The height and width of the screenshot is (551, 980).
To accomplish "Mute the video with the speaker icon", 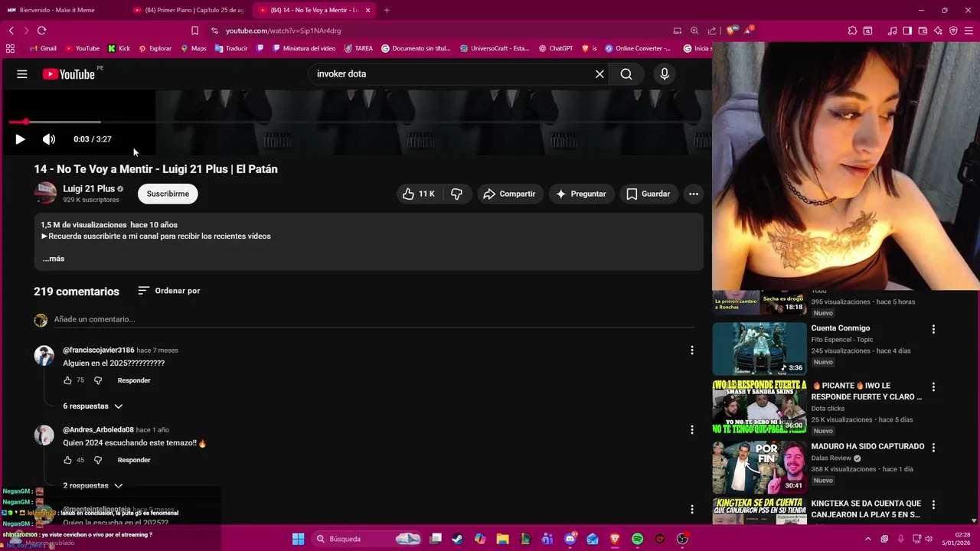I will 49,139.
